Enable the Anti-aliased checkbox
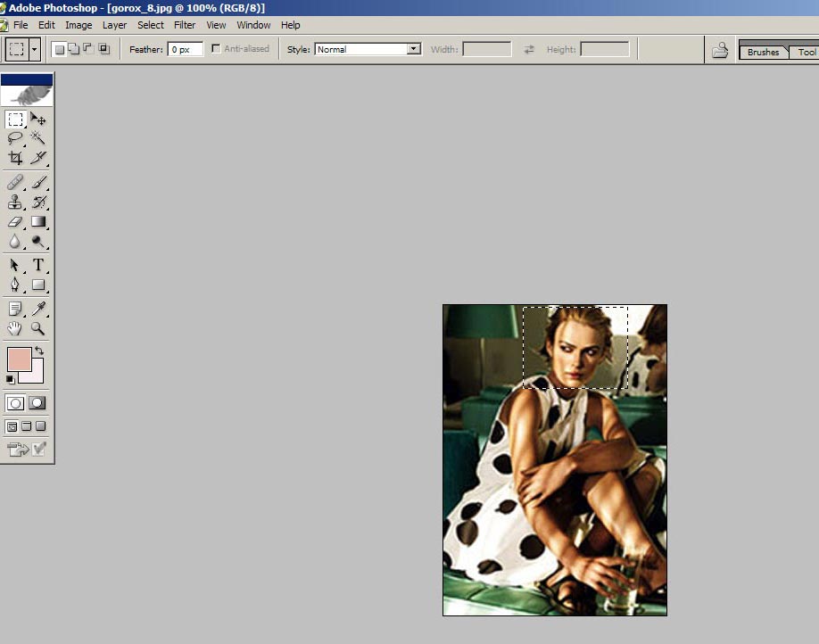Viewport: 819px width, 644px height. (x=216, y=48)
